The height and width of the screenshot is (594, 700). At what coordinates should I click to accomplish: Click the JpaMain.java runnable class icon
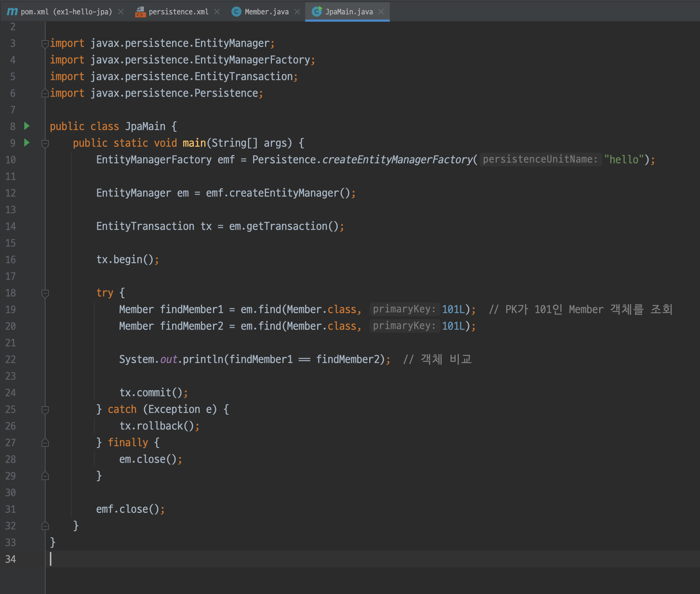tap(317, 12)
